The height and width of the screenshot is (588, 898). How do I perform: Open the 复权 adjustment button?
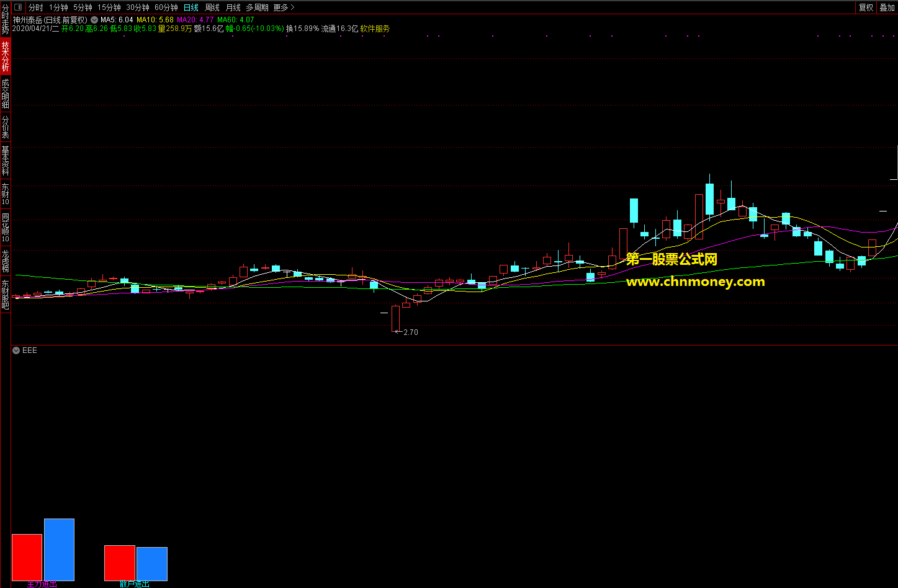pyautogui.click(x=866, y=7)
